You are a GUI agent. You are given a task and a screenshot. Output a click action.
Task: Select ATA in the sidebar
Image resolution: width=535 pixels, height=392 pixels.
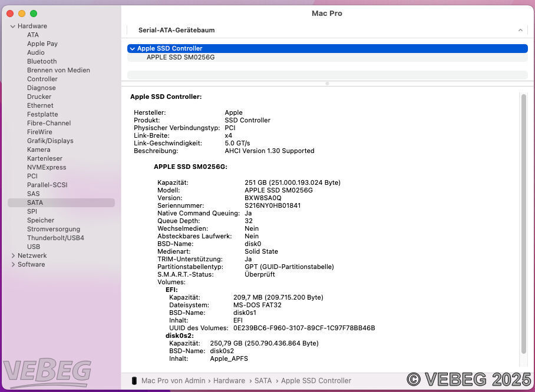pyautogui.click(x=33, y=35)
